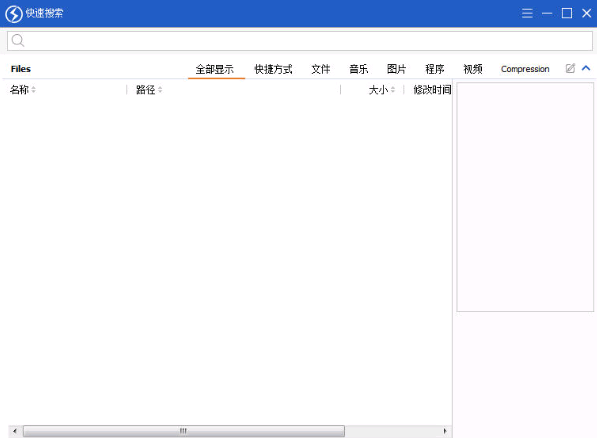Open the hamburger menu in title bar

click(x=527, y=13)
